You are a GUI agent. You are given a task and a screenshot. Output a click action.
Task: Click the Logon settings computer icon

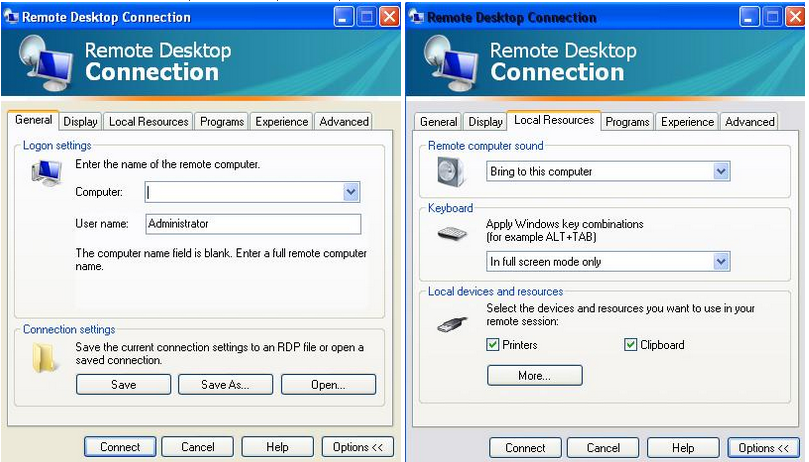[x=46, y=172]
